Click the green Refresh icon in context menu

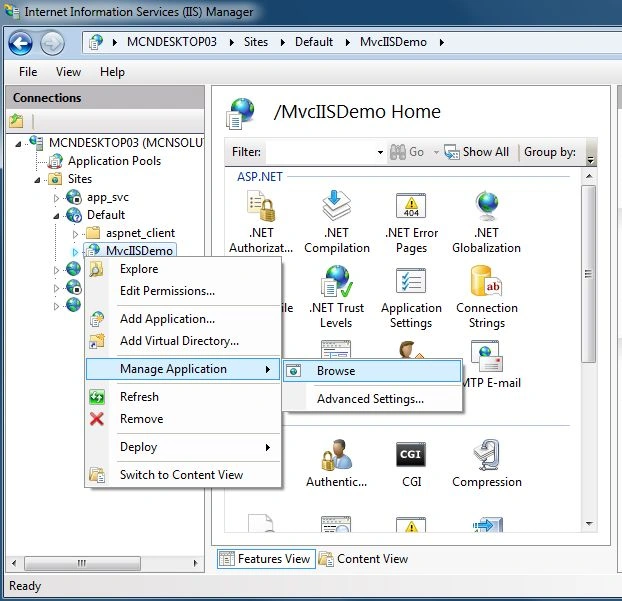point(97,397)
